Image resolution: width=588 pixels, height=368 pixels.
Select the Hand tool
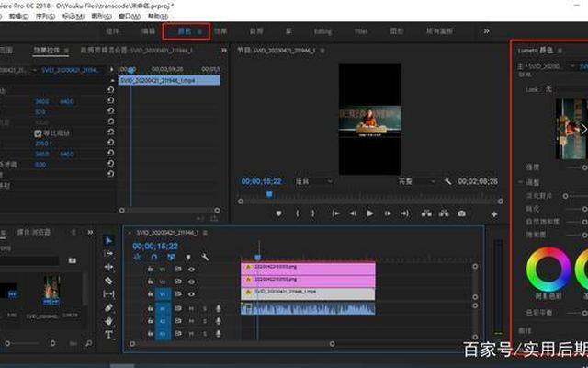[x=108, y=321]
